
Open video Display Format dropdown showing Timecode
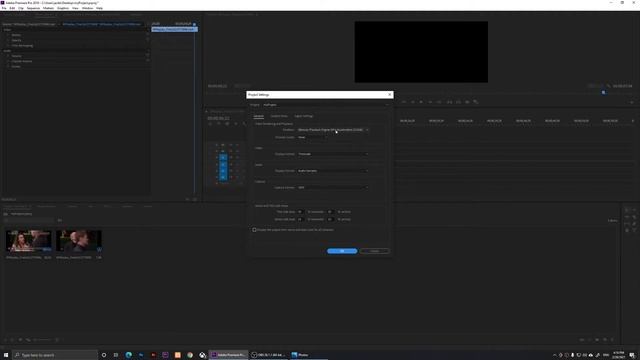pyautogui.click(x=332, y=154)
